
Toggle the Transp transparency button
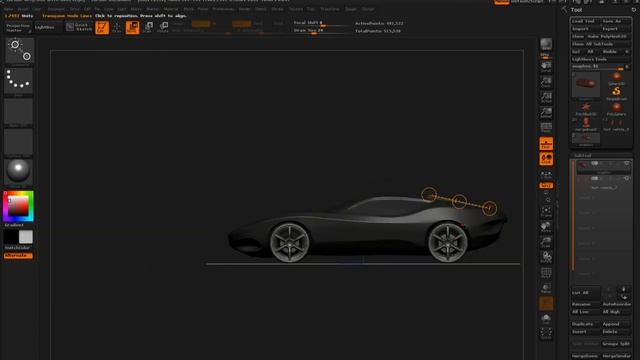(546, 288)
